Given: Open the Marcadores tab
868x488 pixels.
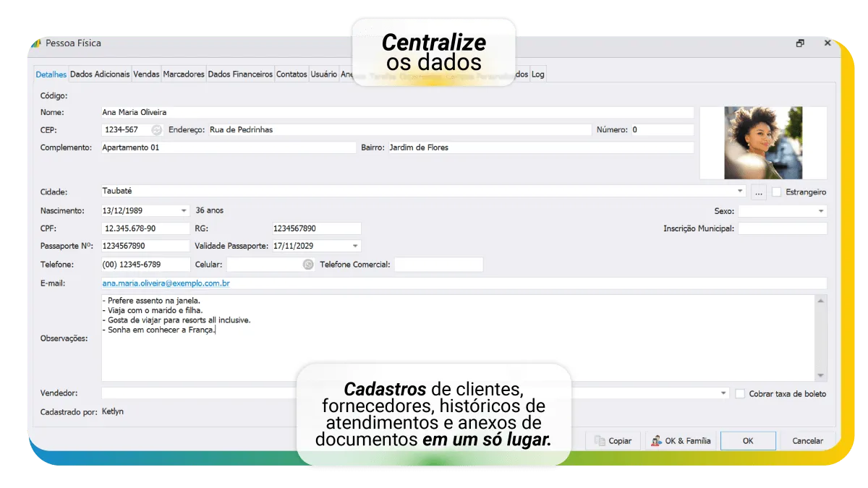Looking at the screenshot, I should (x=184, y=74).
